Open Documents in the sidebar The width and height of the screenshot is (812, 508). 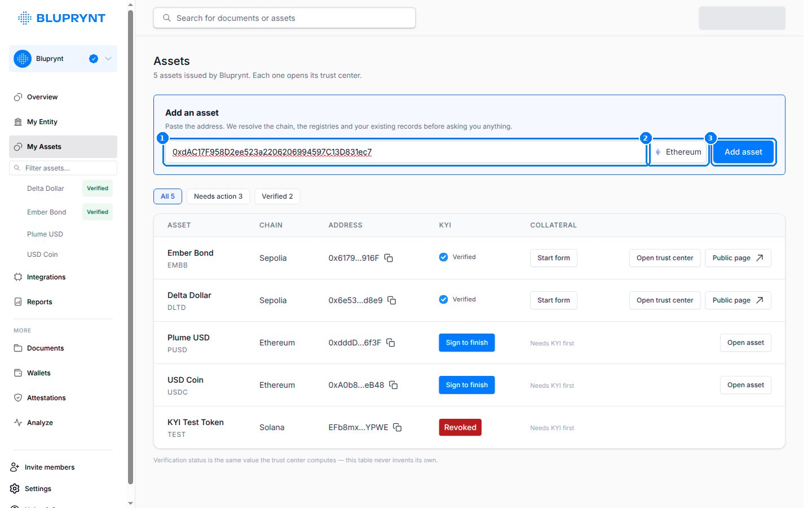[x=63, y=348]
